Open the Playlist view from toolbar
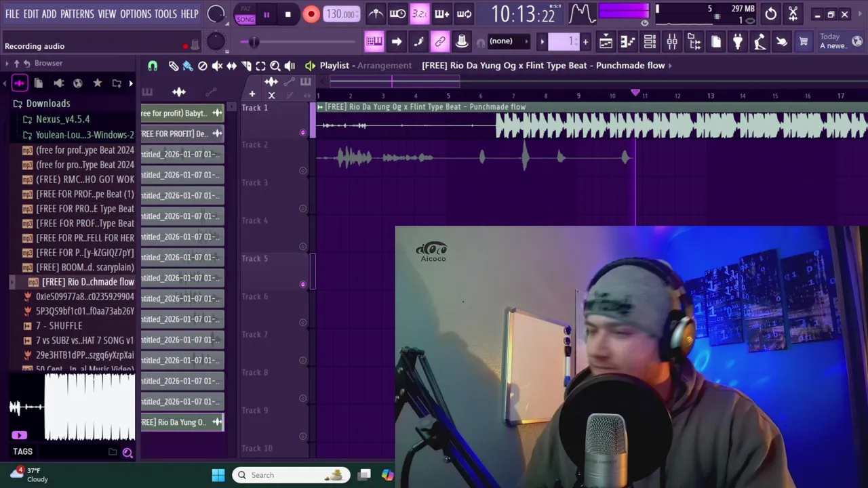 (606, 42)
